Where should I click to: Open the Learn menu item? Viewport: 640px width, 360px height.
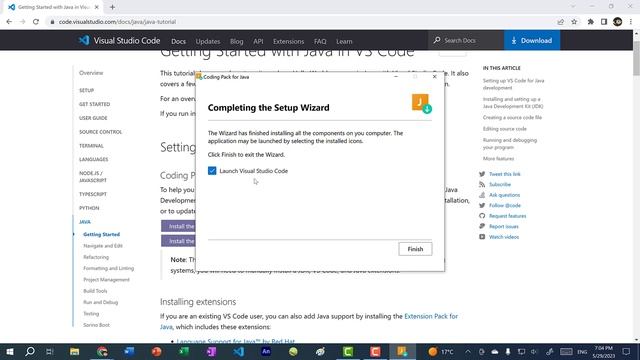344,41
